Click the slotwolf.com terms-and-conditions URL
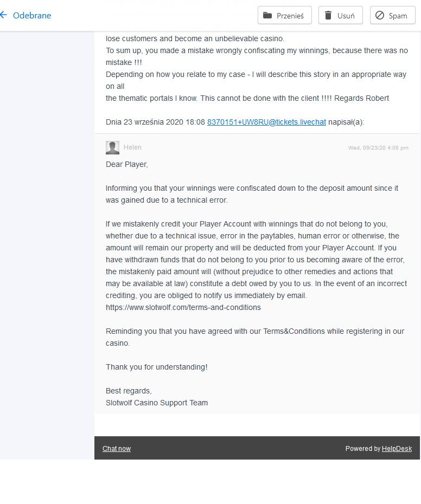The width and height of the screenshot is (421, 504). (x=183, y=307)
